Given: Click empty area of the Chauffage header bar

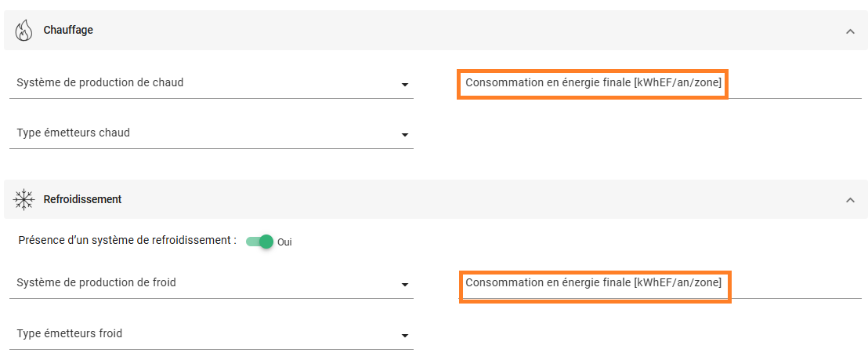Looking at the screenshot, I should (470, 31).
